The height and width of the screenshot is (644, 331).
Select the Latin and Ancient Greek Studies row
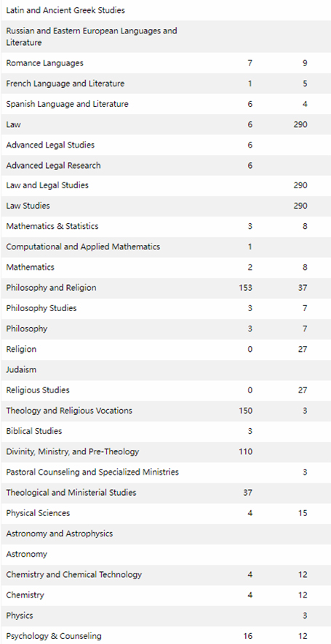click(166, 11)
